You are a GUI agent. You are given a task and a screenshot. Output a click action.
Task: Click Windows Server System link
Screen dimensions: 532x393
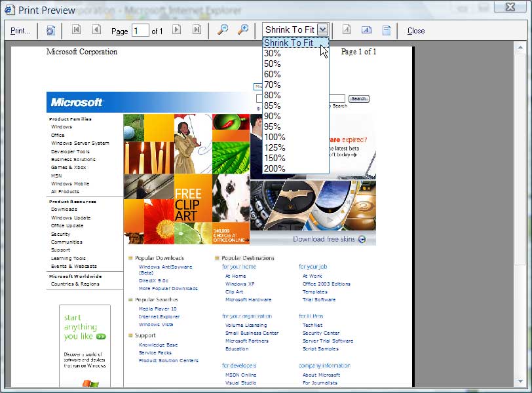(x=80, y=143)
